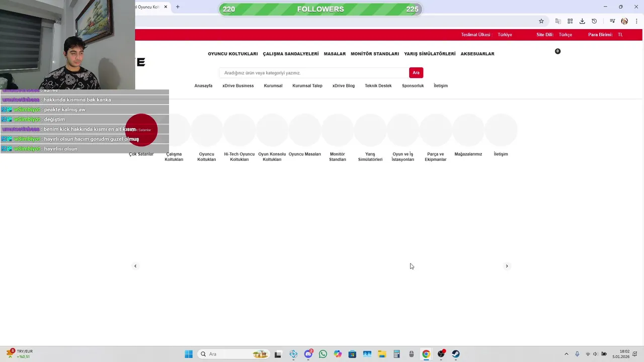Open Chrome history icon

(x=594, y=21)
